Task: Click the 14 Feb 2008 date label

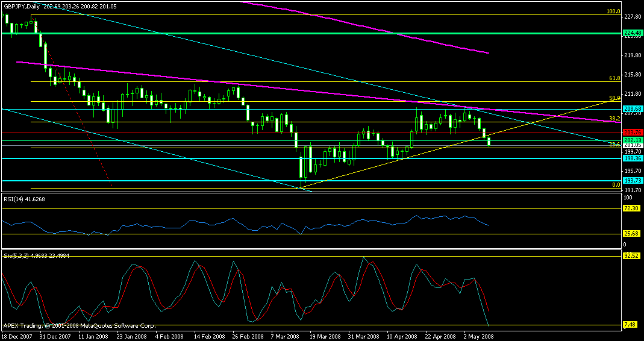Action: click(210, 337)
